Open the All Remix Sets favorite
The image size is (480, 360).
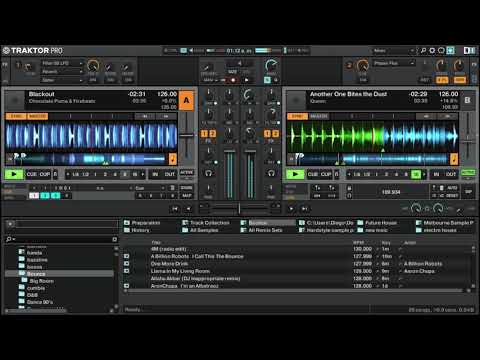(x=262, y=230)
